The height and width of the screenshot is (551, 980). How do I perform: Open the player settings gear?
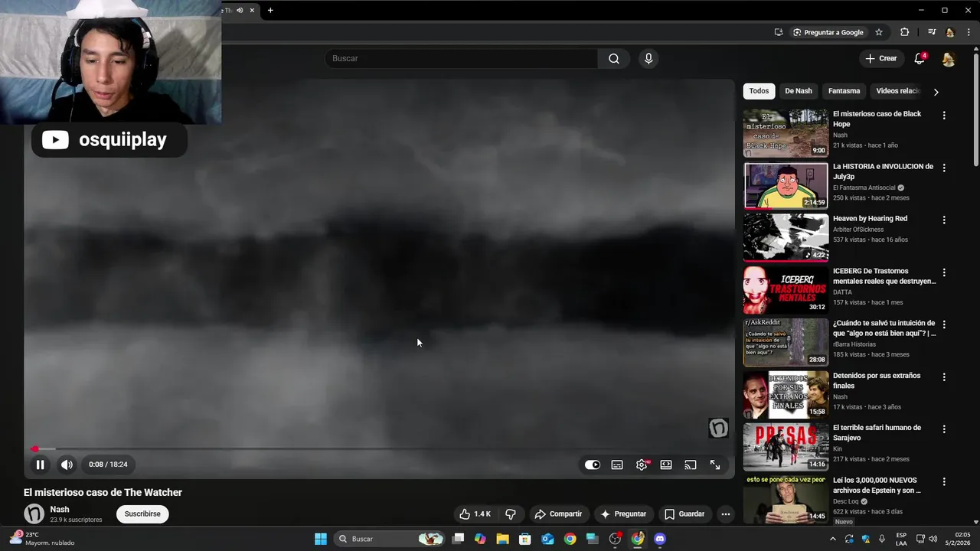point(642,465)
